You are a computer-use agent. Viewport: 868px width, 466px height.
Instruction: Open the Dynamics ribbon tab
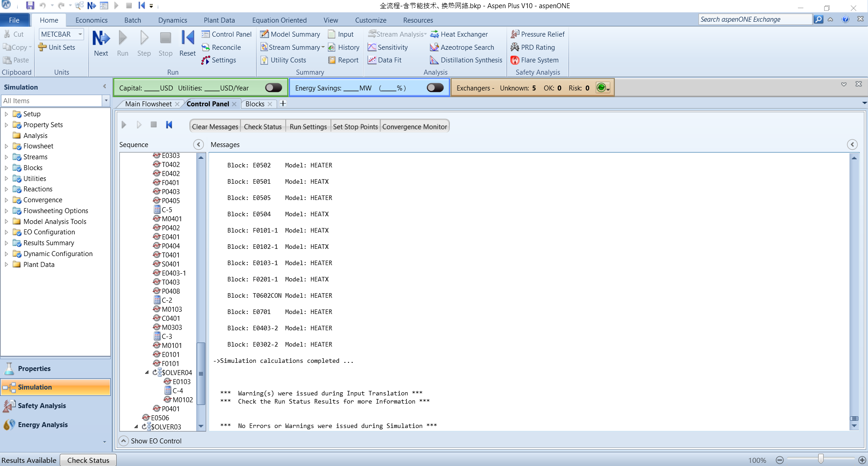[173, 20]
